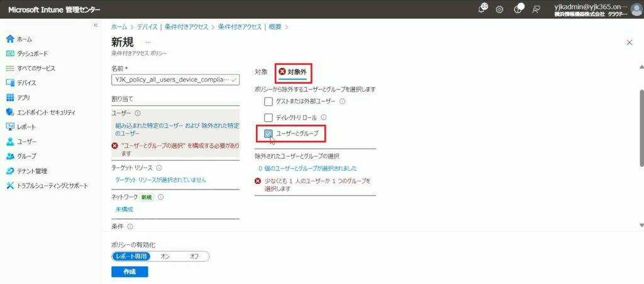The width and height of the screenshot is (644, 284).
Task: Uncheck ユーザーとグループ checkbox
Action: pos(269,133)
